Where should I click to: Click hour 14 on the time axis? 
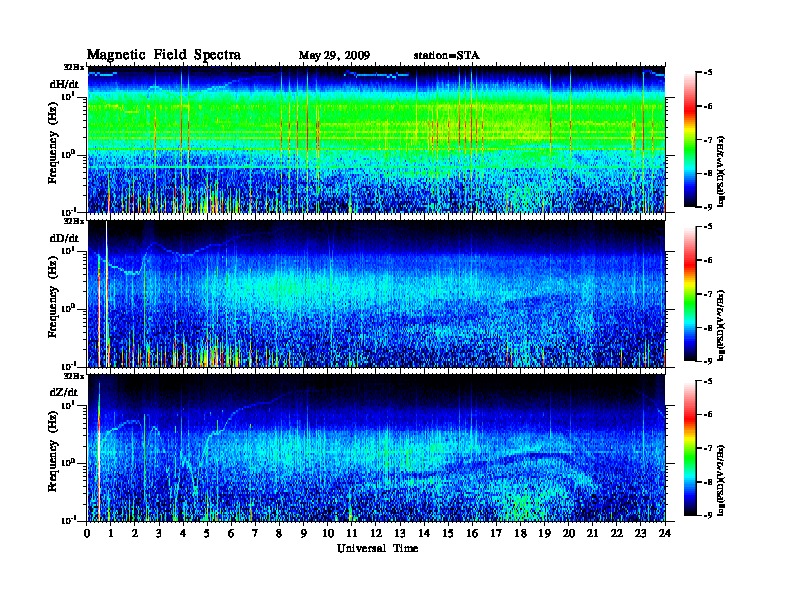point(424,533)
